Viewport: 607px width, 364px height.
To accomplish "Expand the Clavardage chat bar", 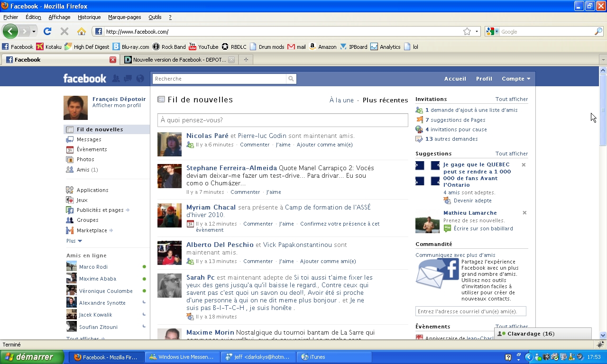I will [543, 334].
